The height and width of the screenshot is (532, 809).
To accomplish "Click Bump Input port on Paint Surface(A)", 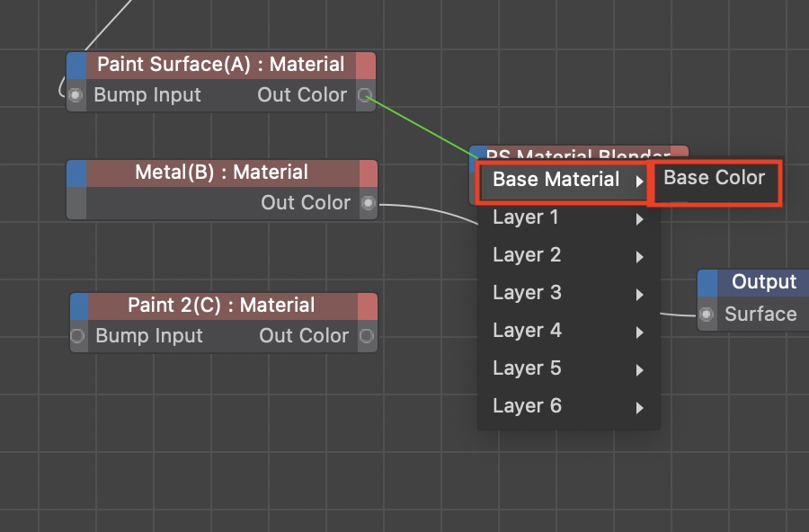I will [x=77, y=95].
